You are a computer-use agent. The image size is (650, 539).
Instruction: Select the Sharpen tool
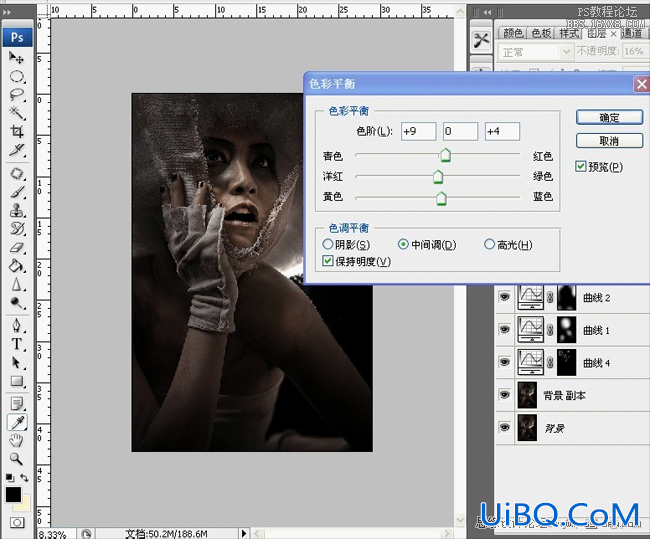pos(17,284)
